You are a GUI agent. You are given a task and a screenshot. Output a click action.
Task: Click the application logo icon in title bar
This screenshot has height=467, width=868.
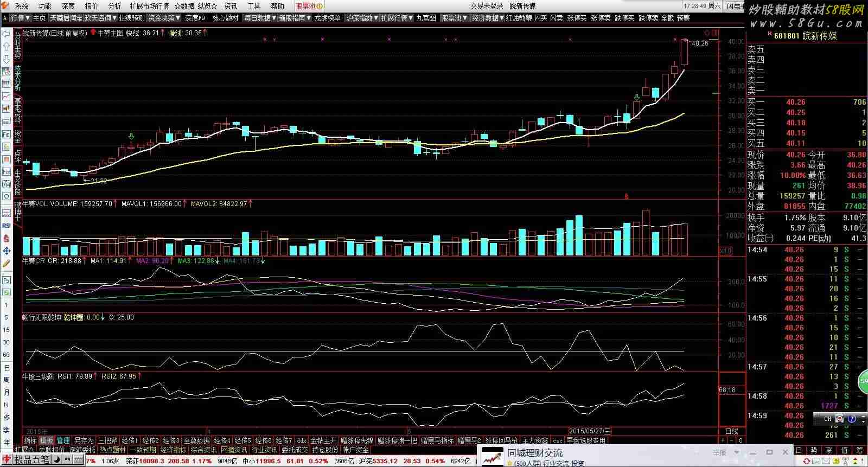(6, 6)
